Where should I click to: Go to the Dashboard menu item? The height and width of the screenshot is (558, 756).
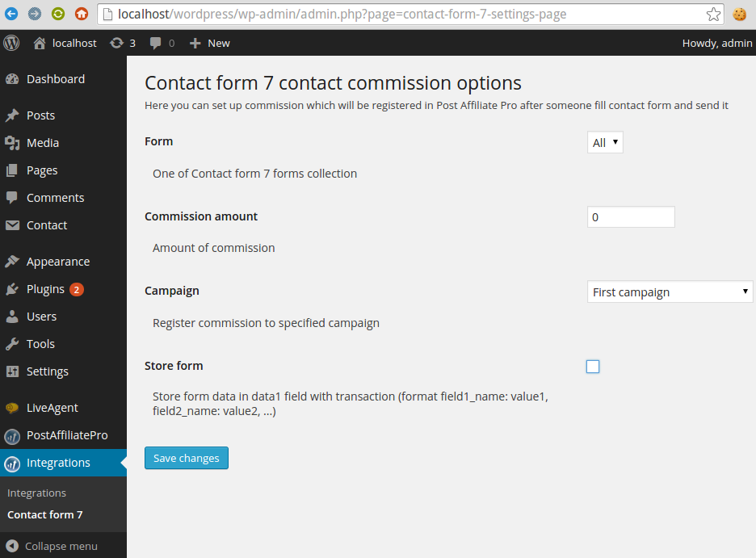[55, 79]
